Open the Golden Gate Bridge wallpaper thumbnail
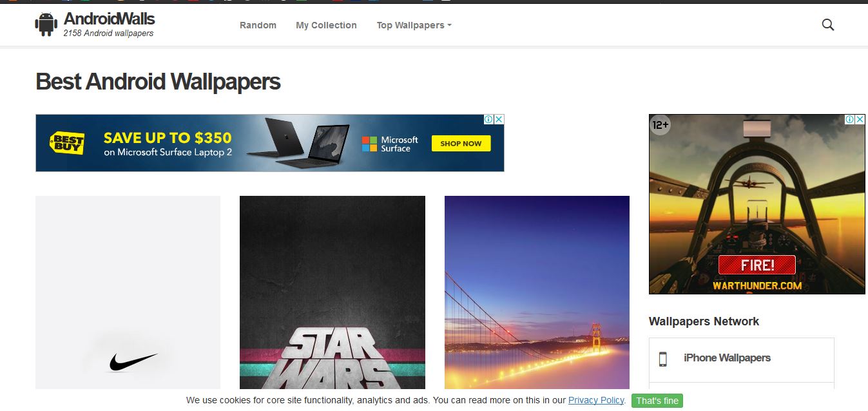868x411 pixels. coord(537,292)
